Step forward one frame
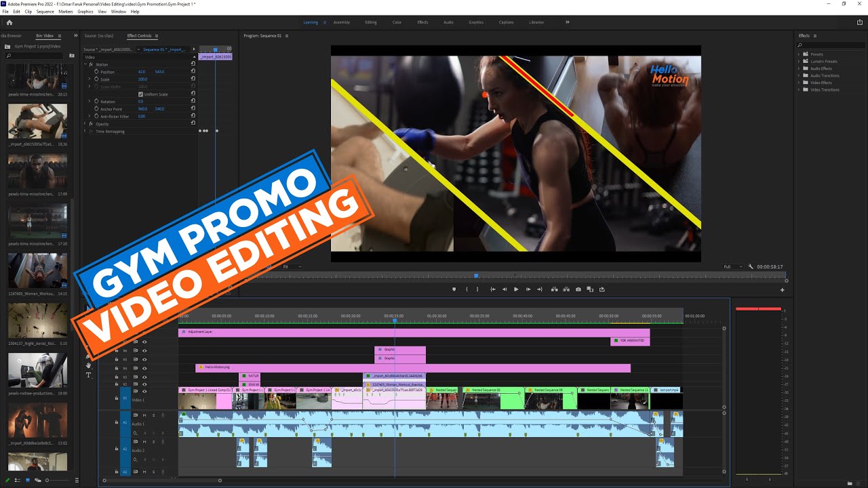This screenshot has height=488, width=868. tap(528, 289)
